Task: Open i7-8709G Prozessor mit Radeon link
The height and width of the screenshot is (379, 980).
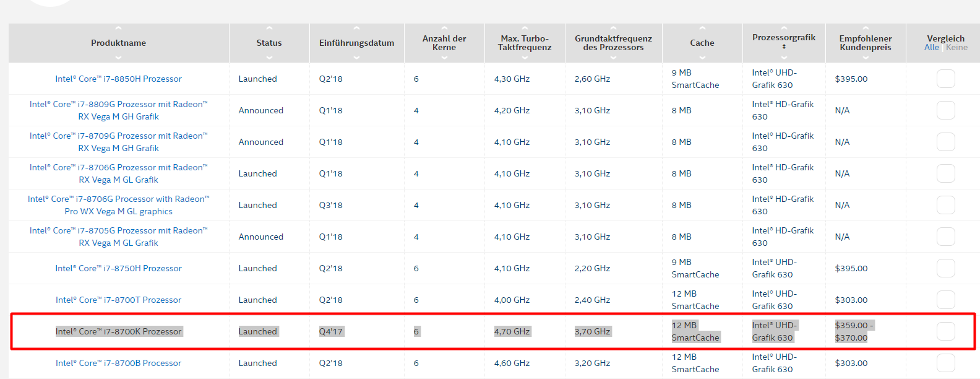Action: tap(118, 142)
